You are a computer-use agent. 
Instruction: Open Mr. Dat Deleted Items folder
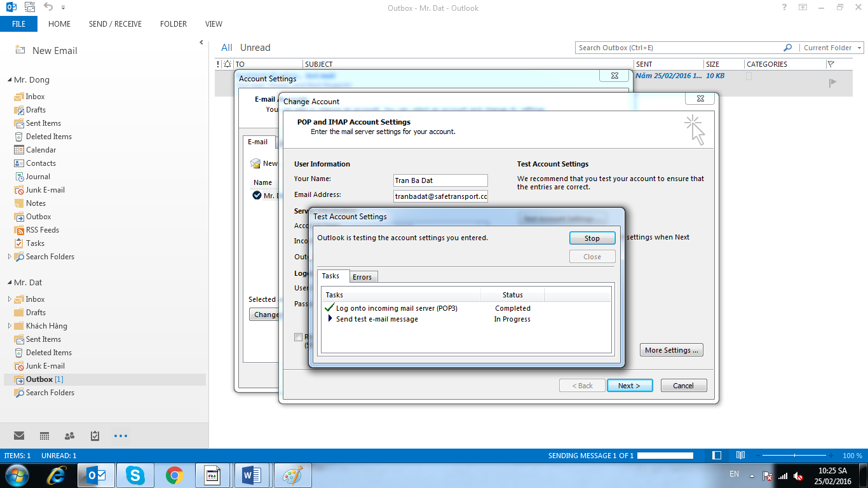(x=48, y=353)
